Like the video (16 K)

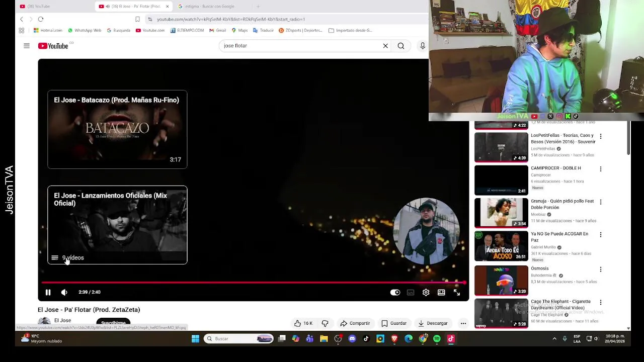303,323
